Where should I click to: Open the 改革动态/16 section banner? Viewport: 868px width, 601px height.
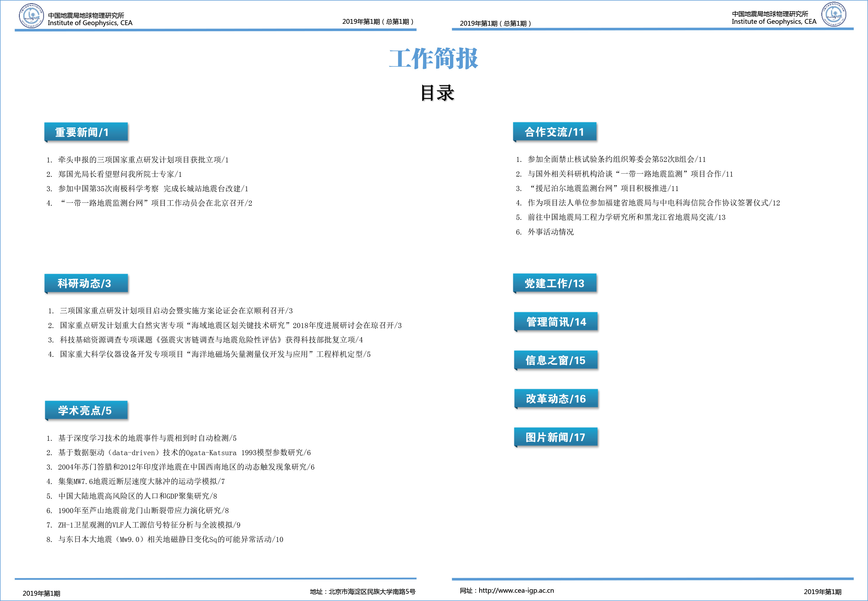[x=556, y=399]
